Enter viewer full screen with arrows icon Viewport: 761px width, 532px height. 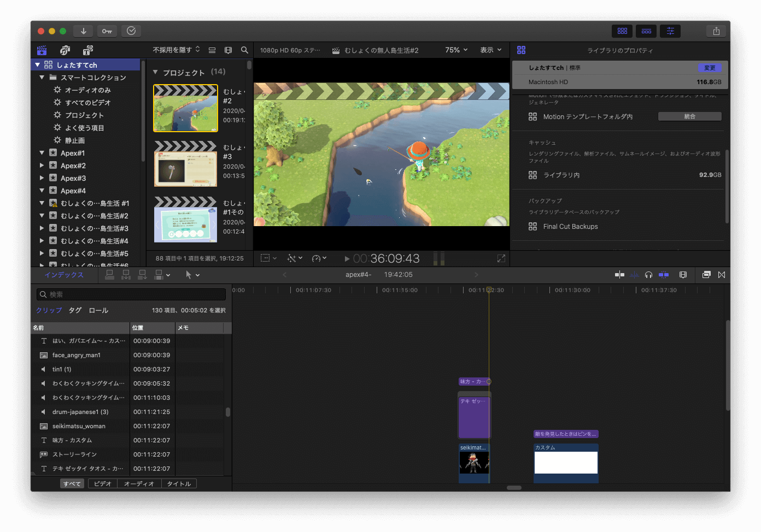(501, 258)
